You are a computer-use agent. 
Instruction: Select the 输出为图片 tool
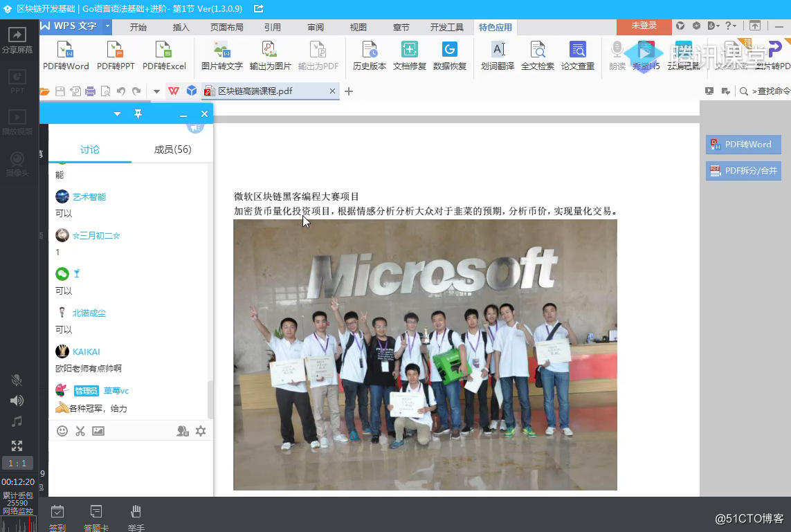(270, 55)
